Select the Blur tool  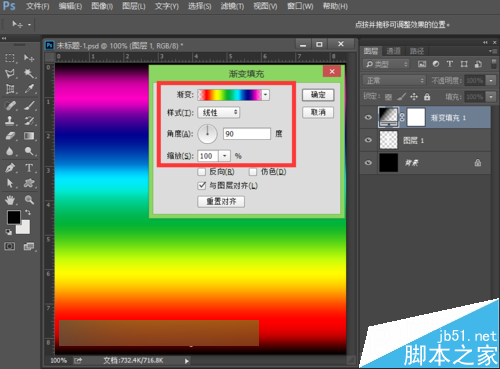10,151
